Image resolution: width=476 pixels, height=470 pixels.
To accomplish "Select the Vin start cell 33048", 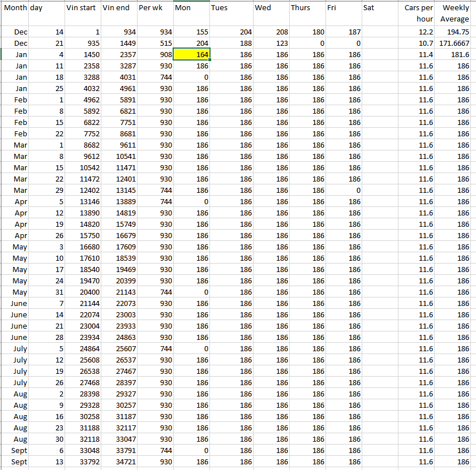I will coord(83,451).
